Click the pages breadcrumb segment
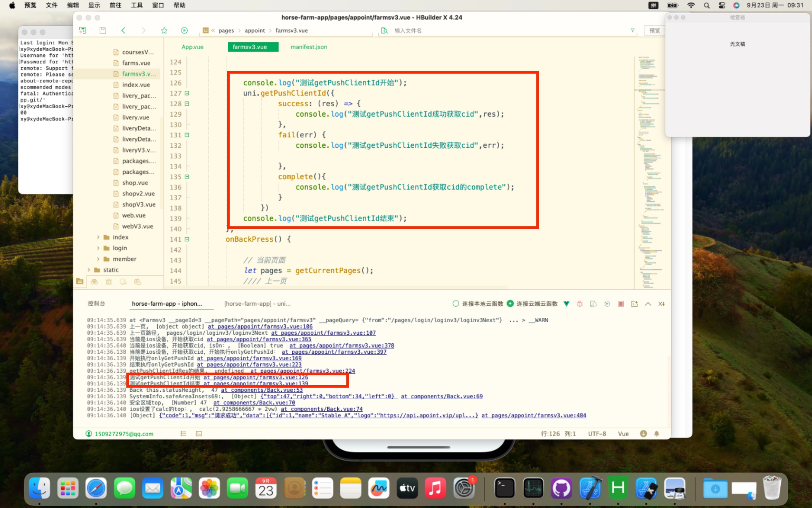812x508 pixels. tap(226, 31)
